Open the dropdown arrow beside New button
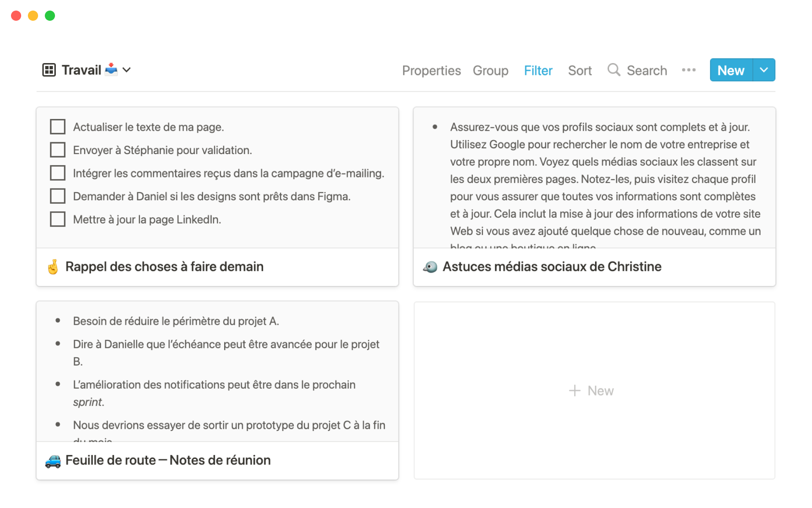The width and height of the screenshot is (812, 508). (764, 70)
